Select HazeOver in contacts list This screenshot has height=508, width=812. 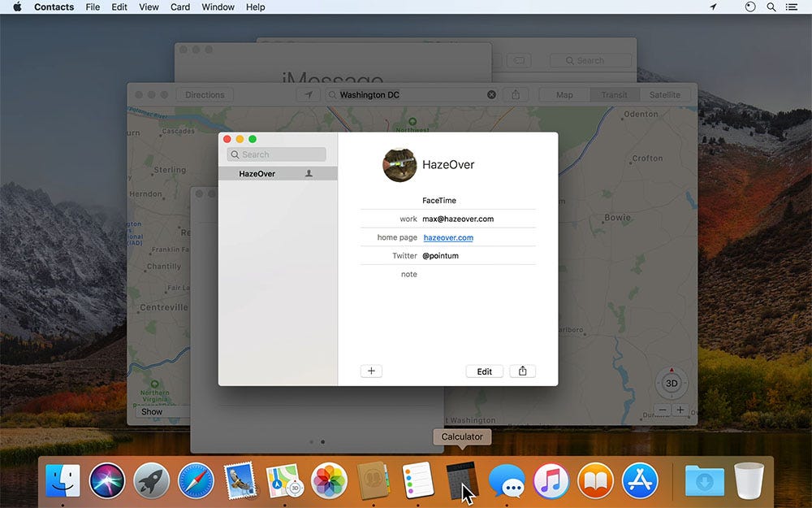pos(278,174)
